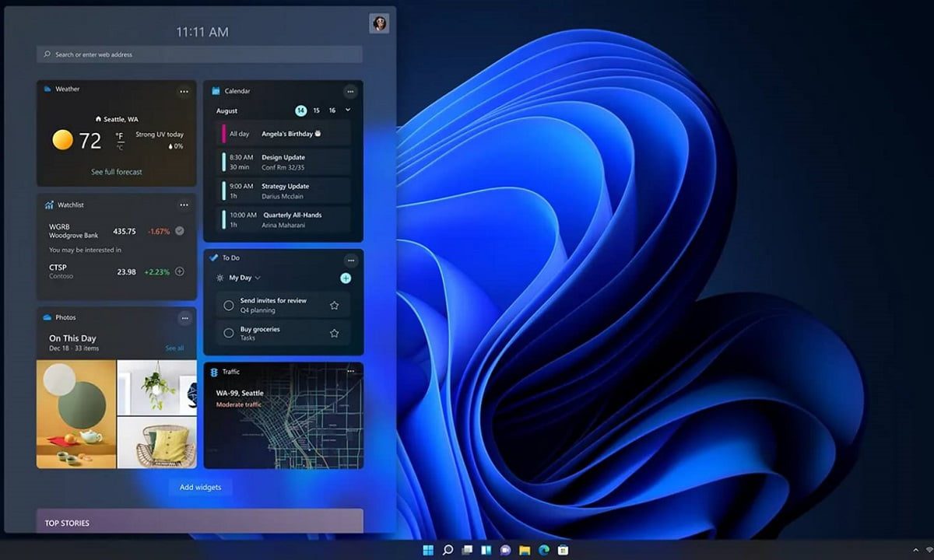
Task: Select August 15 in the Calendar widget
Action: point(317,110)
